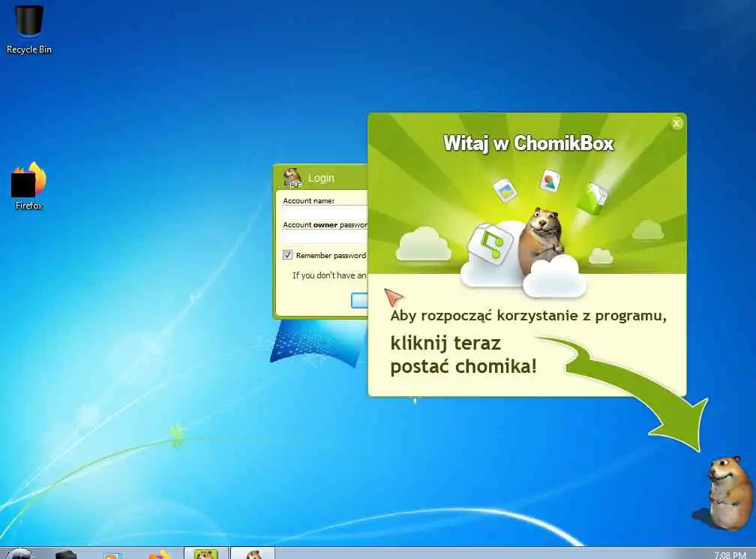Click the hamster character on the desktop
756x559 pixels.
[728, 494]
